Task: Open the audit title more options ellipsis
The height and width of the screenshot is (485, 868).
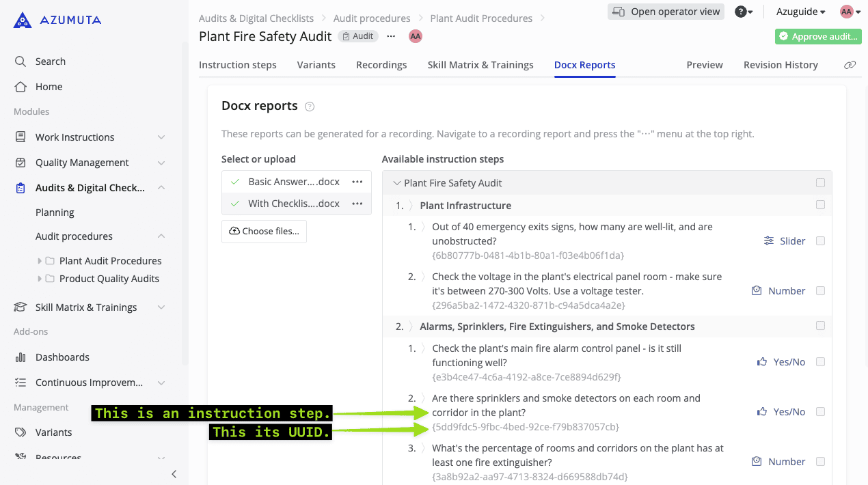Action: tap(391, 36)
